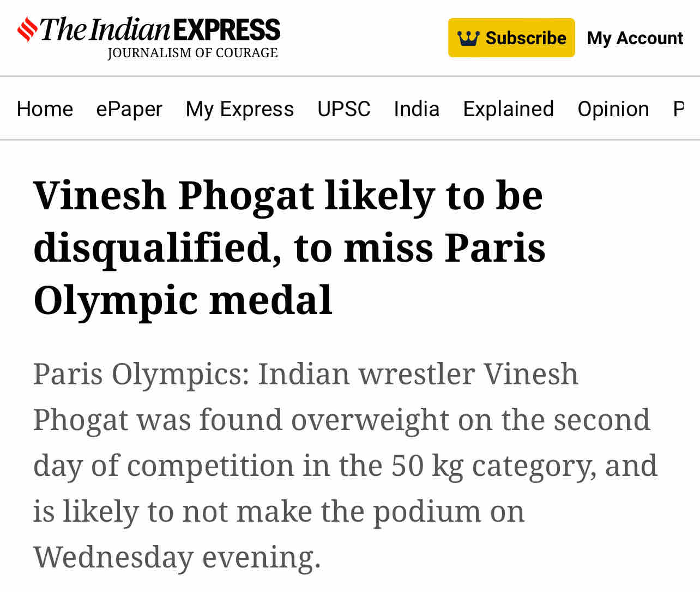Screen dimensions: 700x592
Task: Click the red Indian Express logo emblem
Action: (x=27, y=29)
